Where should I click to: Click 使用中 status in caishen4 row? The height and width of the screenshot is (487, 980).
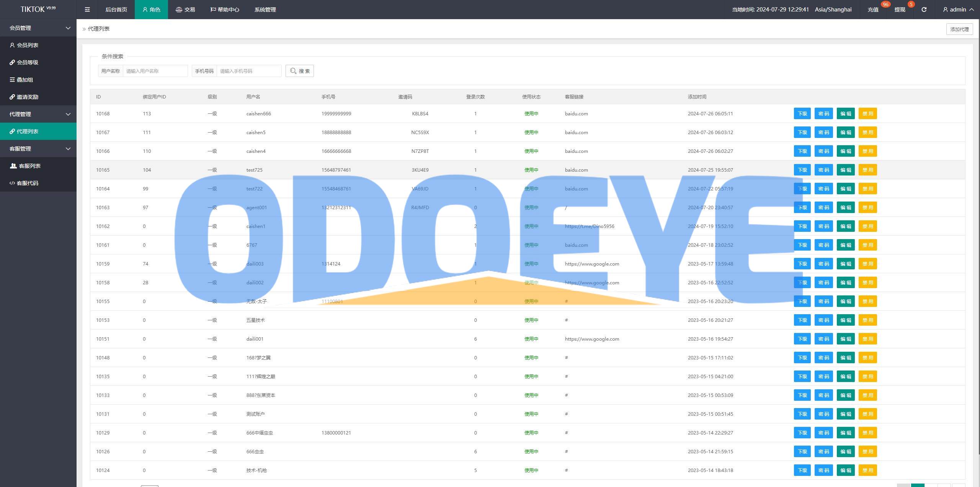click(x=531, y=151)
